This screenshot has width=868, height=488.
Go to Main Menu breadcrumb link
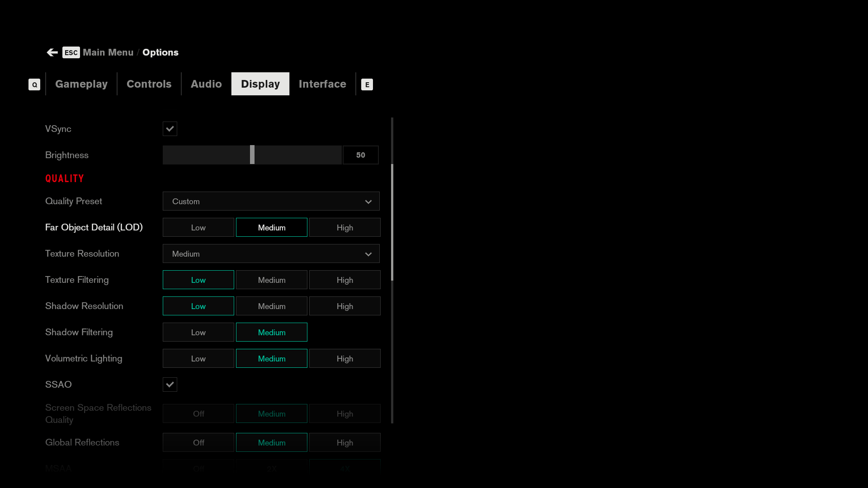tap(108, 52)
